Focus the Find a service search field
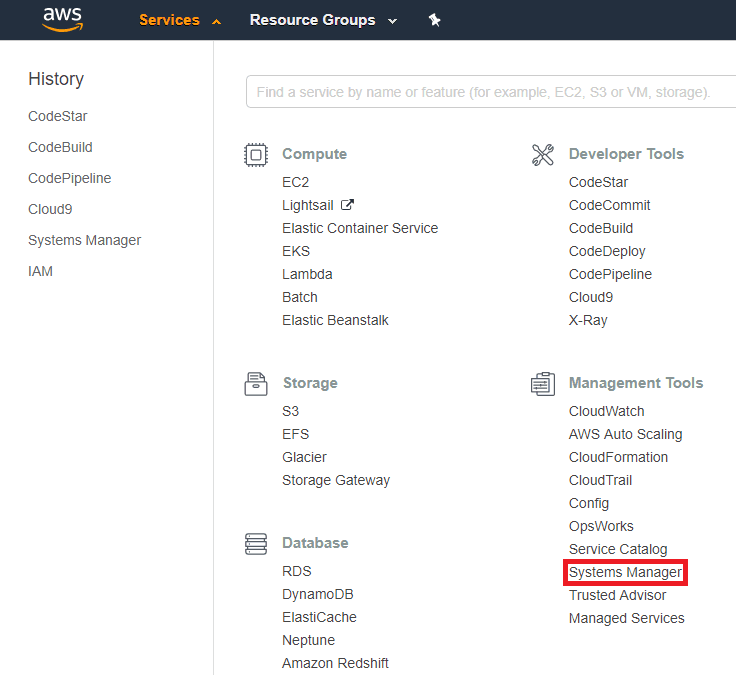736x675 pixels. (491, 92)
